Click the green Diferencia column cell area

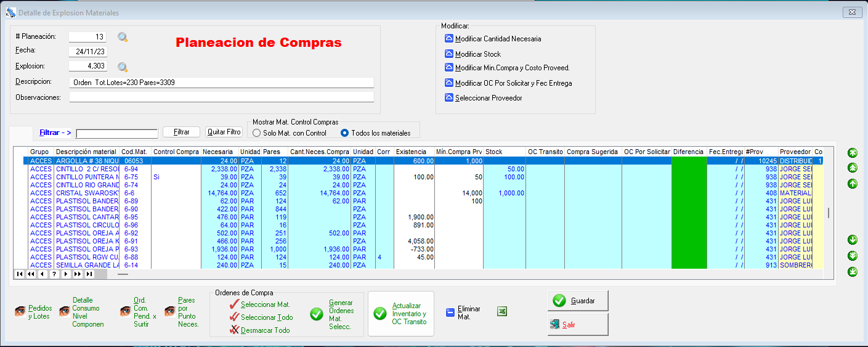tap(689, 213)
